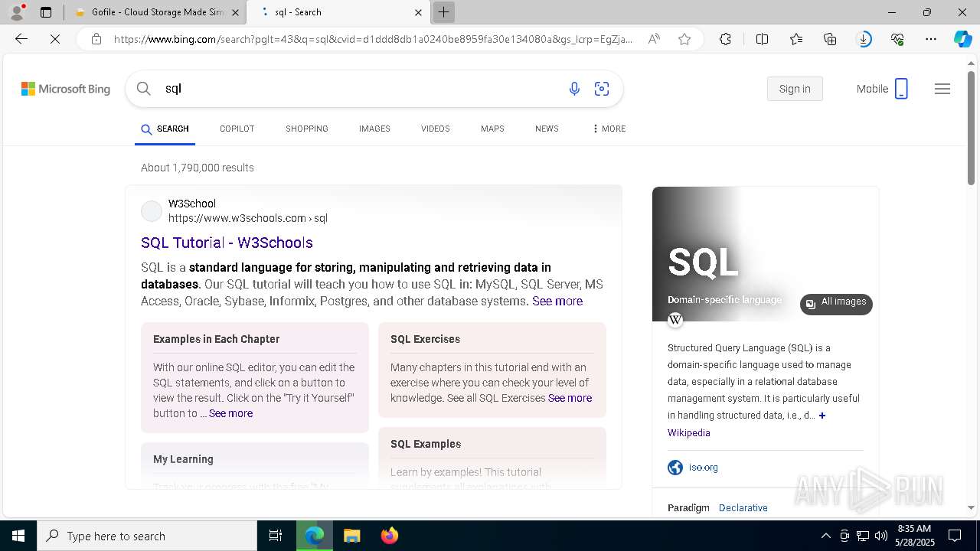Open the Favorites list
The image size is (980, 551).
click(796, 39)
